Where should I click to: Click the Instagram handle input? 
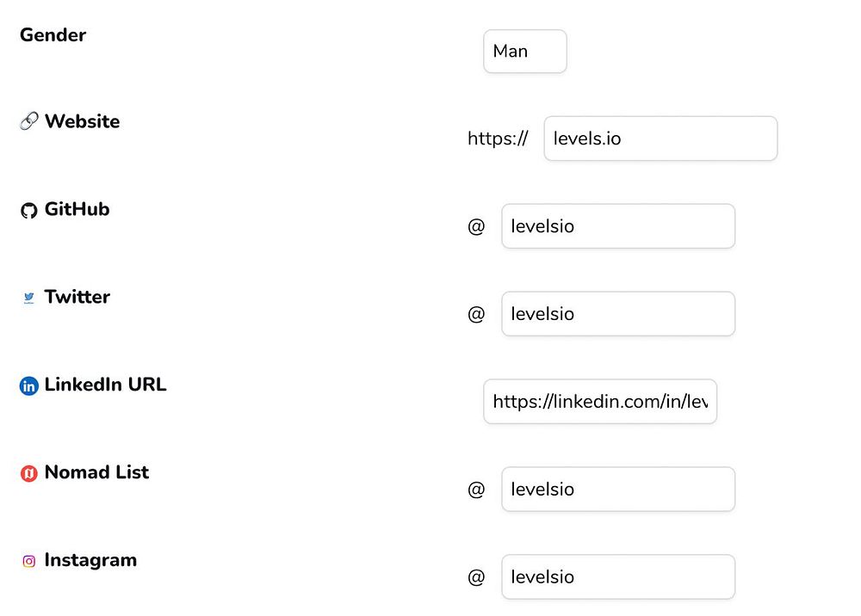pyautogui.click(x=618, y=577)
